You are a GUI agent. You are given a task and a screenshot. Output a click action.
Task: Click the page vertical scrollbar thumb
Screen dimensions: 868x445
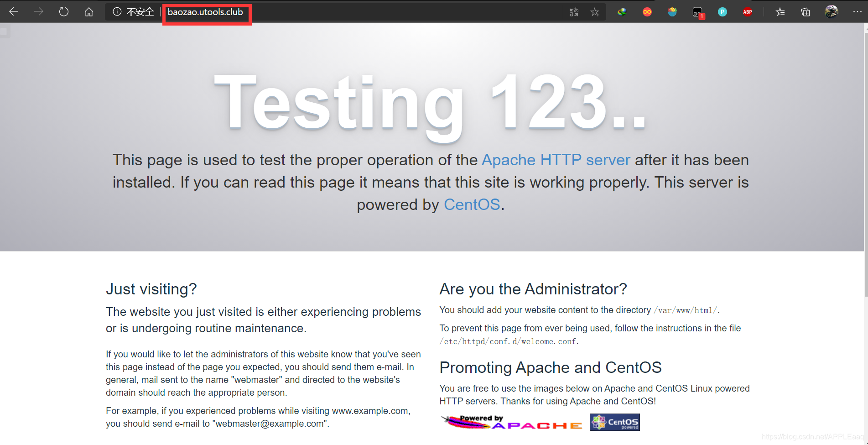[866, 164]
